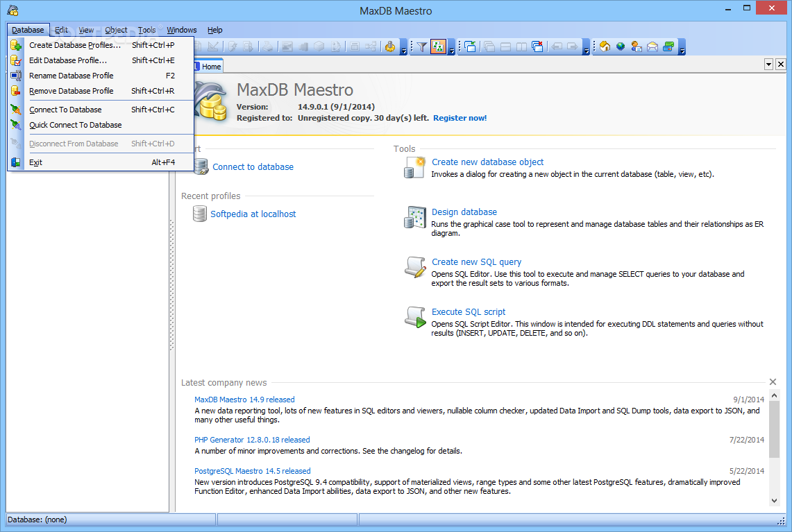792x532 pixels.
Task: Click the Create new SQL query scroll icon
Action: pos(415,266)
